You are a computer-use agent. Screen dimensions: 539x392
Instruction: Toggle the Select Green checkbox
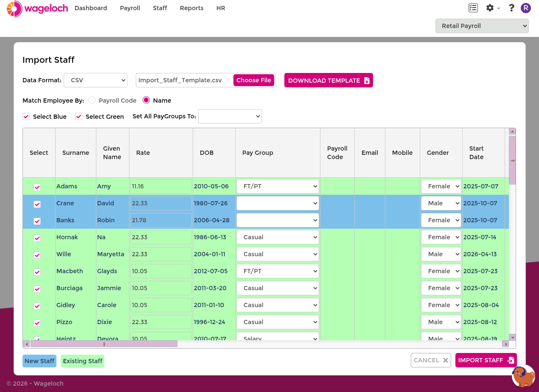(79, 117)
